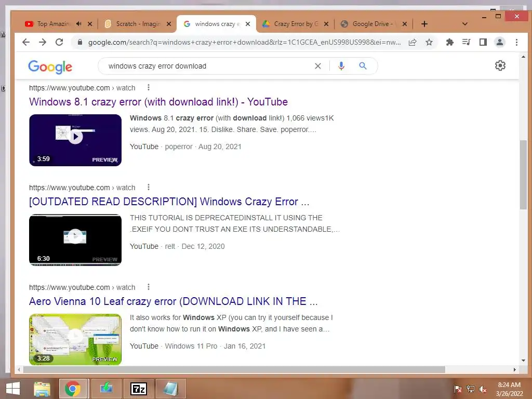Viewport: 532px width, 399px height.
Task: Switch to the Crazy Error by Google Drive tab
Action: click(x=296, y=24)
